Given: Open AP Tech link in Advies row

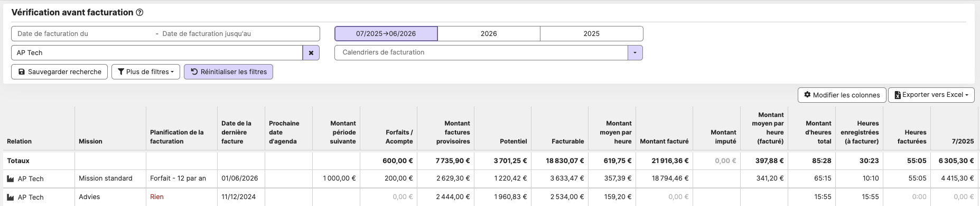Looking at the screenshot, I should point(31,197).
